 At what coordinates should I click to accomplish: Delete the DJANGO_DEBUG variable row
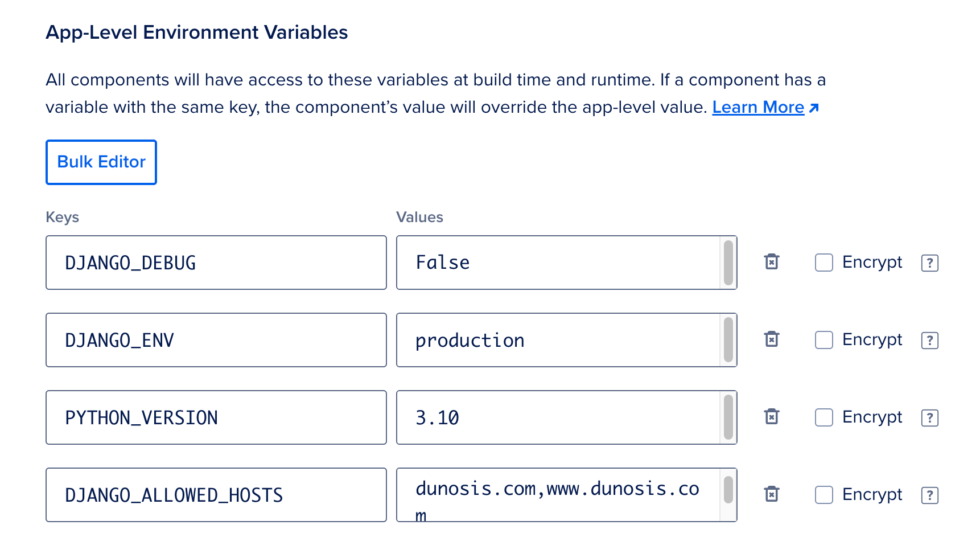(771, 262)
